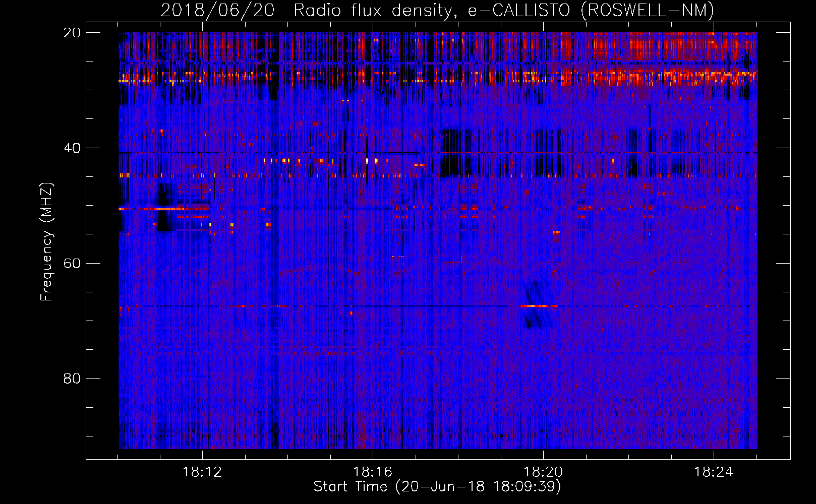
Task: Click the '40' frequency tick label
Action: (72, 148)
